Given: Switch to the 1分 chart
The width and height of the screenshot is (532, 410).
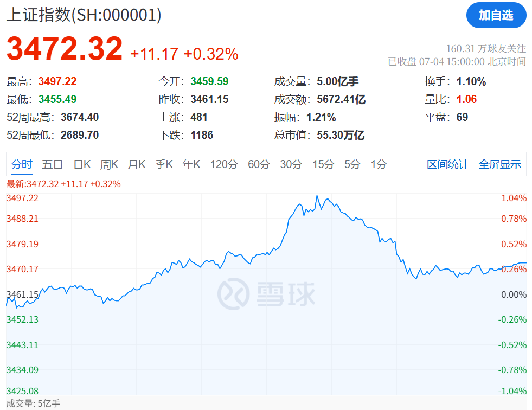Looking at the screenshot, I should click(x=379, y=164).
